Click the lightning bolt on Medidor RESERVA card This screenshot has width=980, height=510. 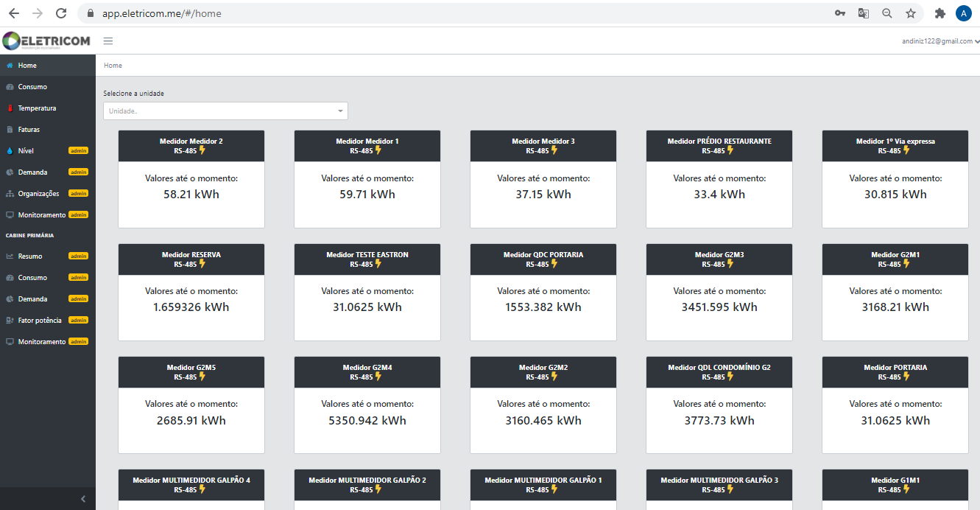click(202, 264)
